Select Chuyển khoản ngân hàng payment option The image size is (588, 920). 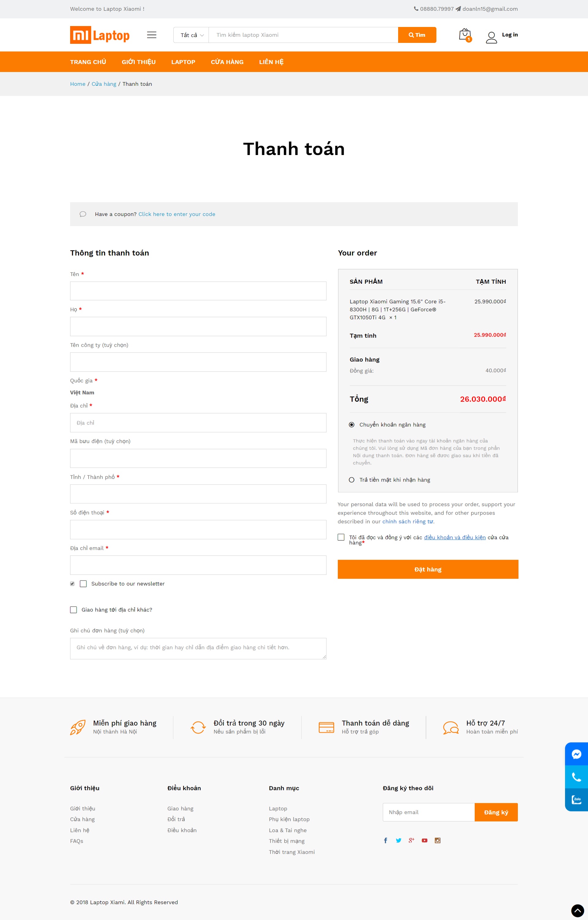(352, 425)
